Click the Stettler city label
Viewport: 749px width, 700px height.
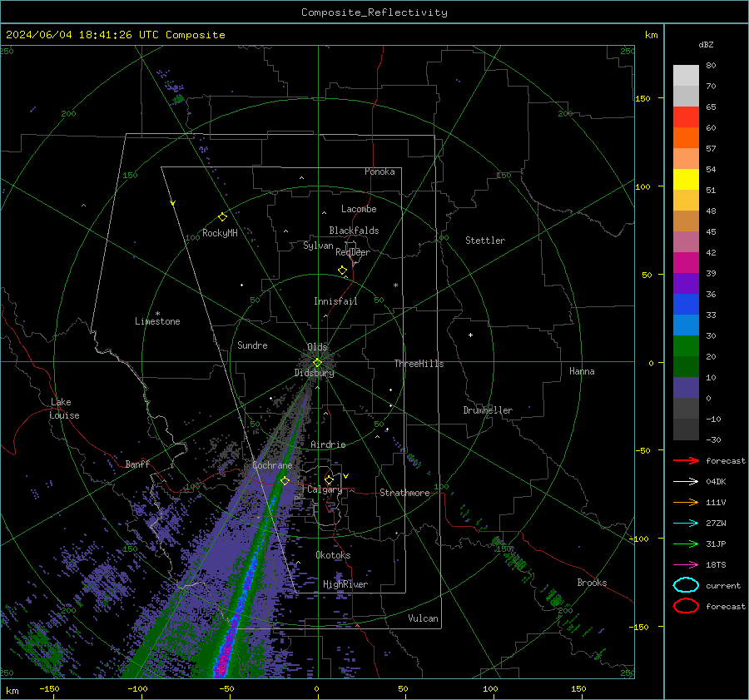pyautogui.click(x=485, y=241)
